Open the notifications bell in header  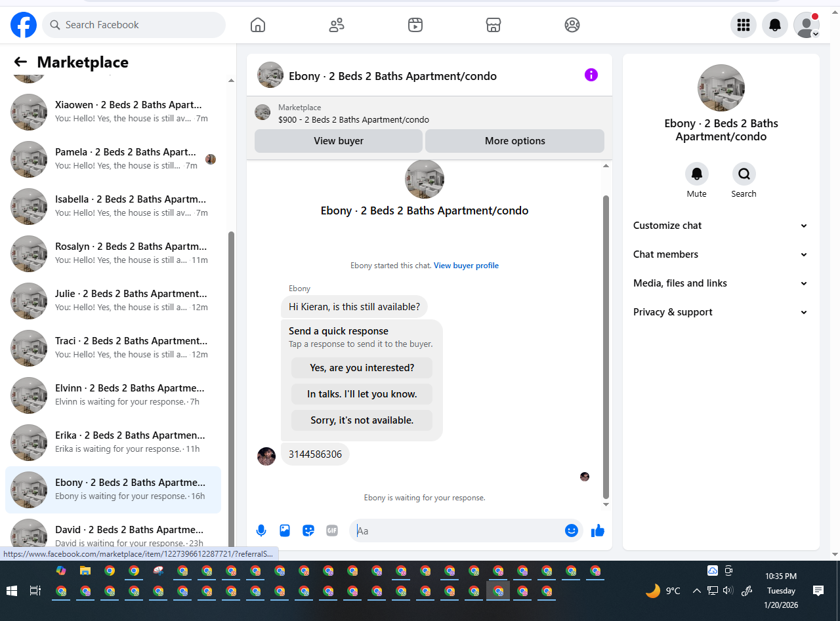tap(775, 25)
